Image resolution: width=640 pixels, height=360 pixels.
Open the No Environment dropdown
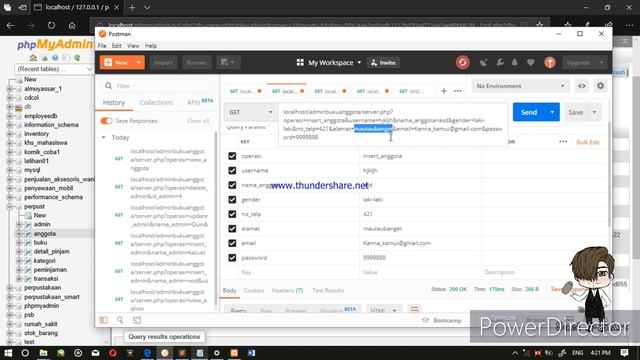(520, 86)
